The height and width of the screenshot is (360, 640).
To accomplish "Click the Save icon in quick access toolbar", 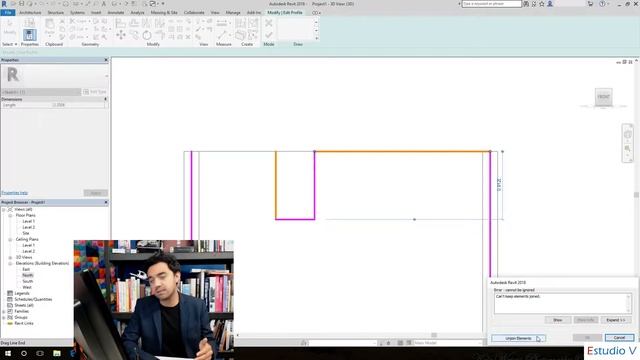I will 21,4.
